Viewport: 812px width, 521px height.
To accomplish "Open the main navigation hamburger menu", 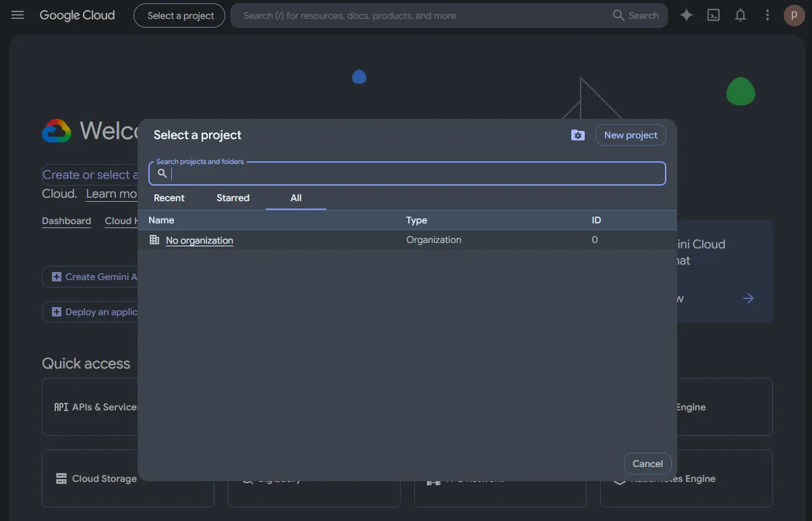I will click(18, 15).
